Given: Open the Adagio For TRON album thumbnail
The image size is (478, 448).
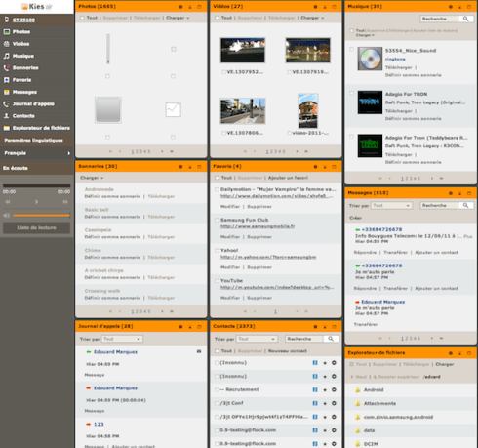Looking at the screenshot, I should point(370,102).
